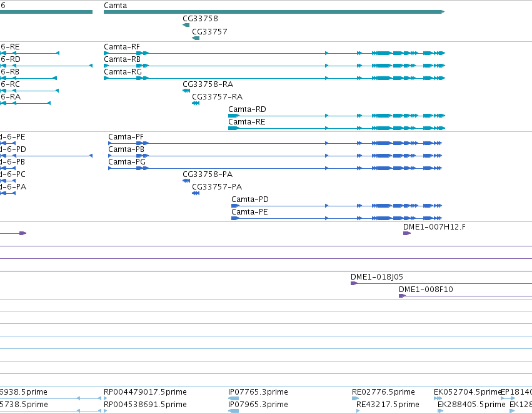Click the IP07765.3prime EST label
The image size is (532, 414).
(x=258, y=392)
